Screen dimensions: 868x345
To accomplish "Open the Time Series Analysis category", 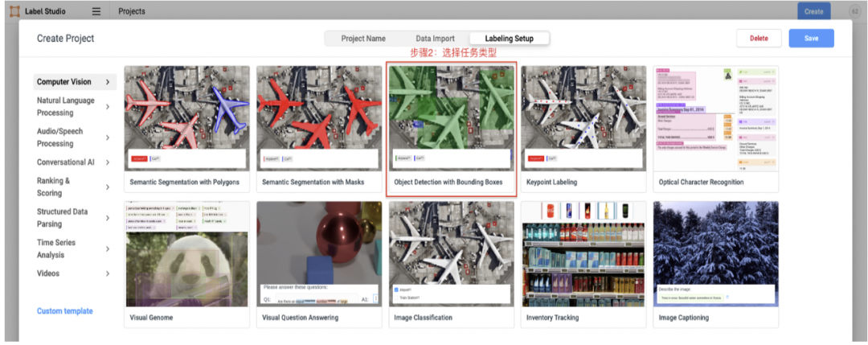I will click(x=75, y=248).
